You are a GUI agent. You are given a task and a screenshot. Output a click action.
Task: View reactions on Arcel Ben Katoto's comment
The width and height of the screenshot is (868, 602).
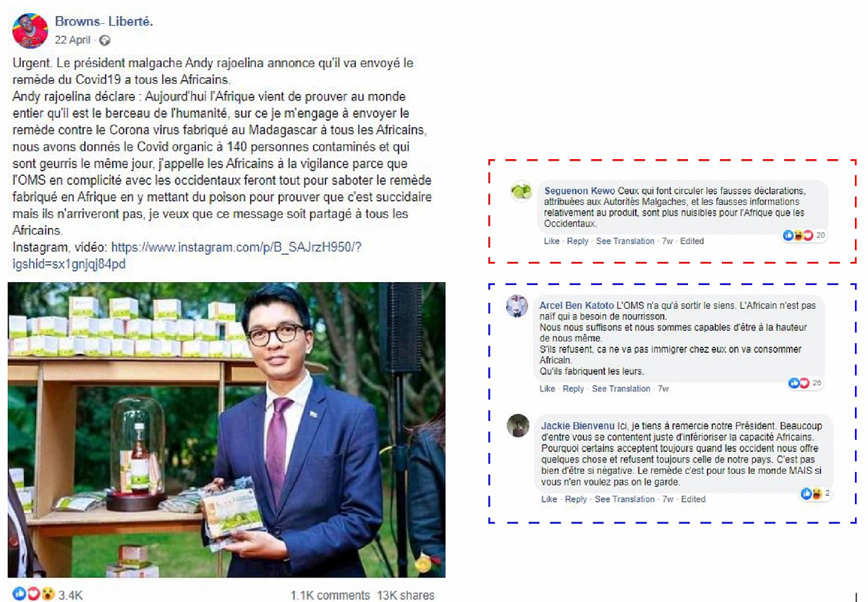point(806,383)
